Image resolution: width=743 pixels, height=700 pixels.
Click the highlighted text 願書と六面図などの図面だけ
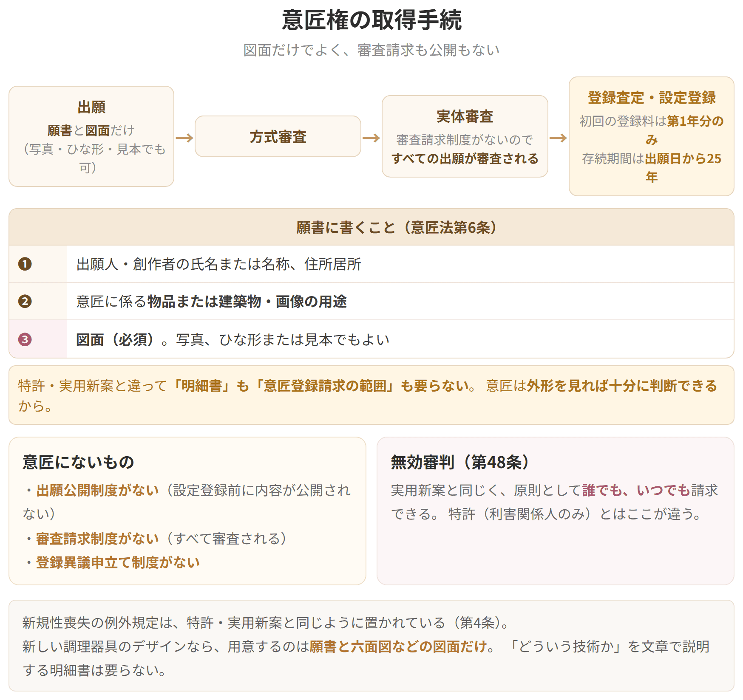(398, 646)
